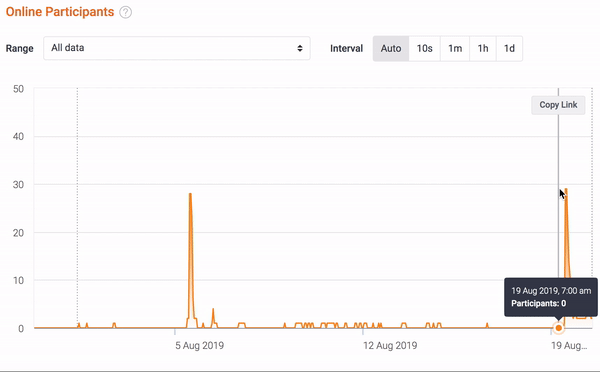Click the dotted vertical line near chart start
This screenshot has width=600, height=372.
77,207
